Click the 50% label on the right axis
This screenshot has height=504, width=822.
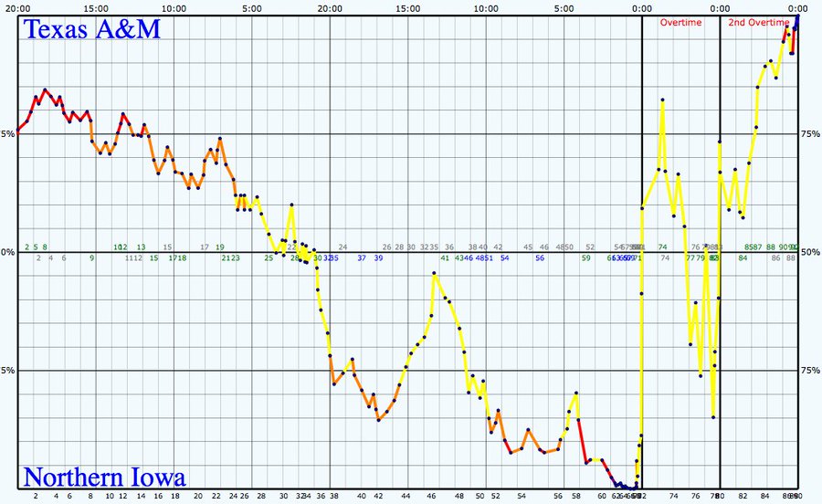point(811,252)
